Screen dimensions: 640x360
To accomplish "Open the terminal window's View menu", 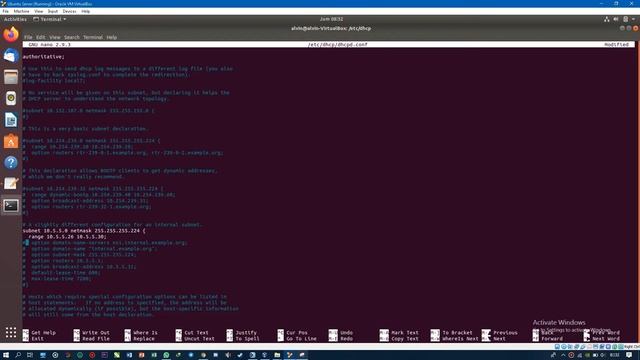I will coord(55,37).
